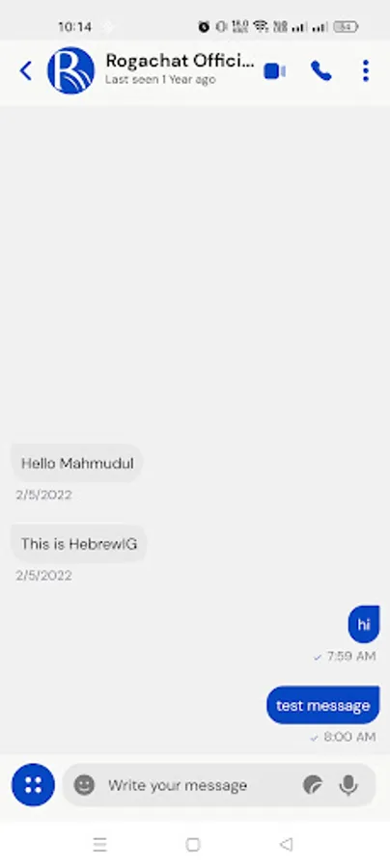Tap the 8:00 AM delivery timestamp
Viewport: 390px width, 868px height.
pos(349,737)
